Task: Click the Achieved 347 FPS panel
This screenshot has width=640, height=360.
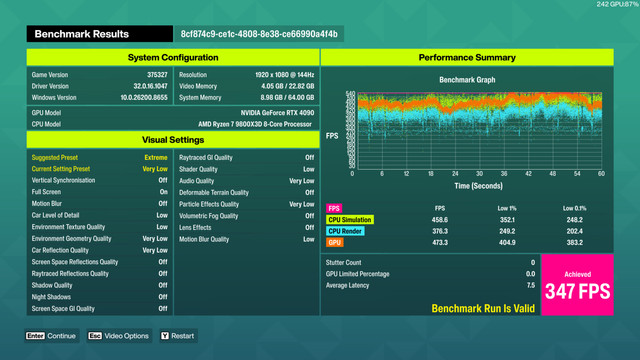Action: tap(577, 285)
